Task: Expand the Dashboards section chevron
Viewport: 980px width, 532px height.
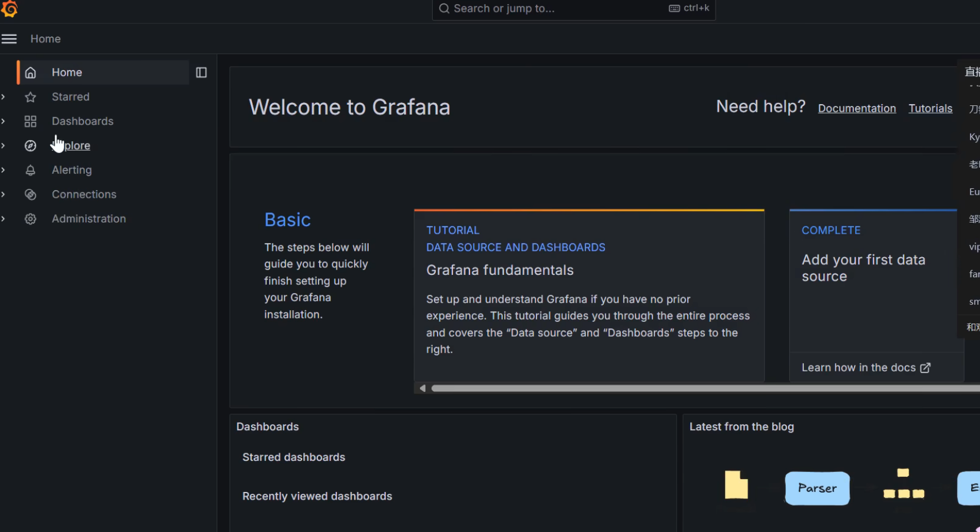Action: 4,121
